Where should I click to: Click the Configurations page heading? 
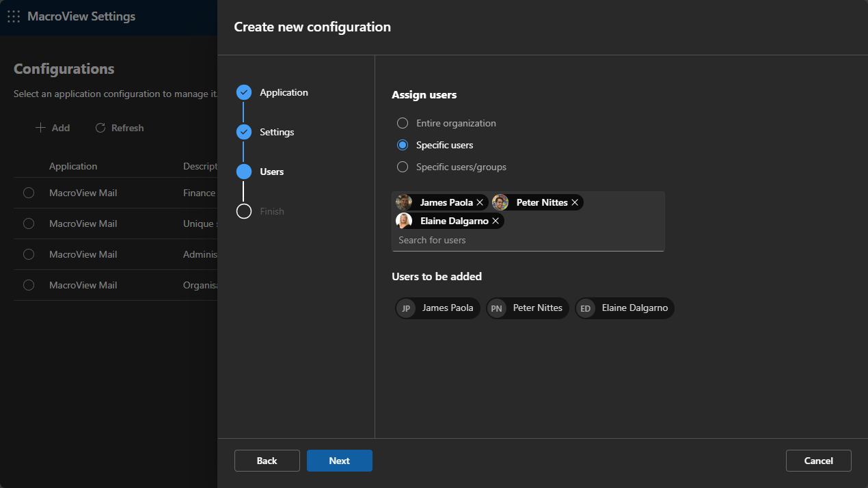(x=64, y=69)
